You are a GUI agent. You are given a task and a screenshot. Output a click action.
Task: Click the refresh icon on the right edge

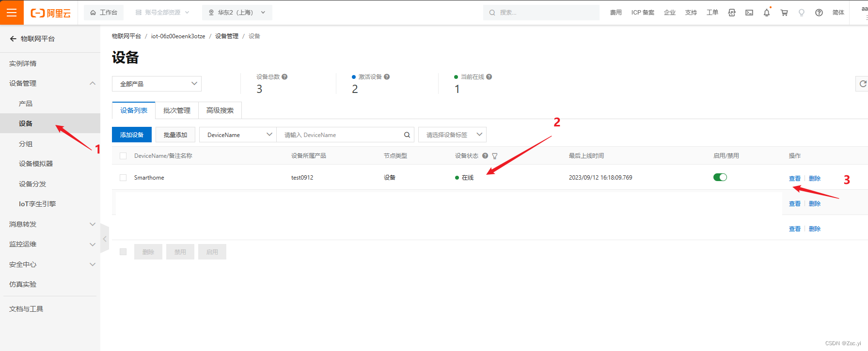point(862,84)
